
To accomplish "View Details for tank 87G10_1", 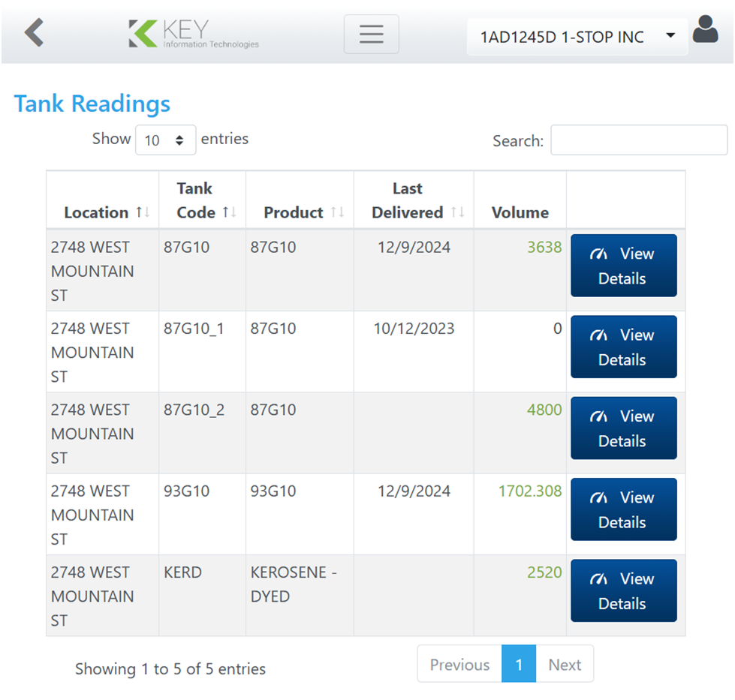I will [x=623, y=347].
